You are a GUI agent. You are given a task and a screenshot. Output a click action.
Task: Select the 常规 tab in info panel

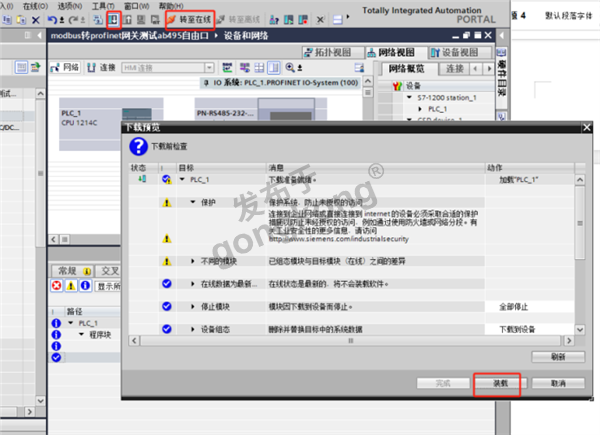click(x=73, y=271)
